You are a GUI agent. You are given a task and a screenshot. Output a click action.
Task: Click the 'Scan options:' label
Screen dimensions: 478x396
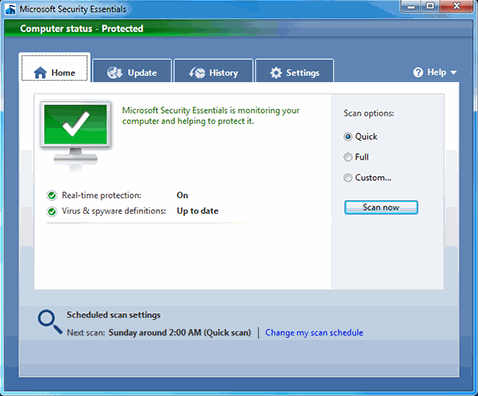pyautogui.click(x=369, y=113)
